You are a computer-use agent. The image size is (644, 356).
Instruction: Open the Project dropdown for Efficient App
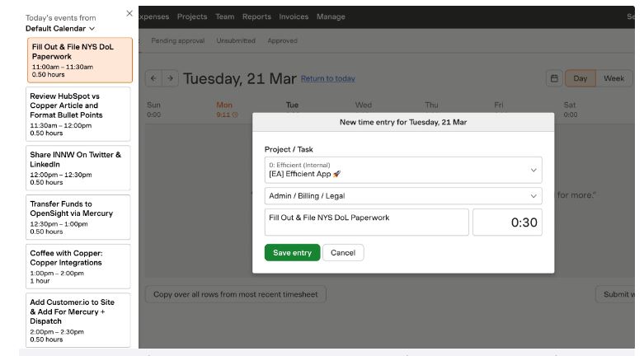(x=402, y=170)
